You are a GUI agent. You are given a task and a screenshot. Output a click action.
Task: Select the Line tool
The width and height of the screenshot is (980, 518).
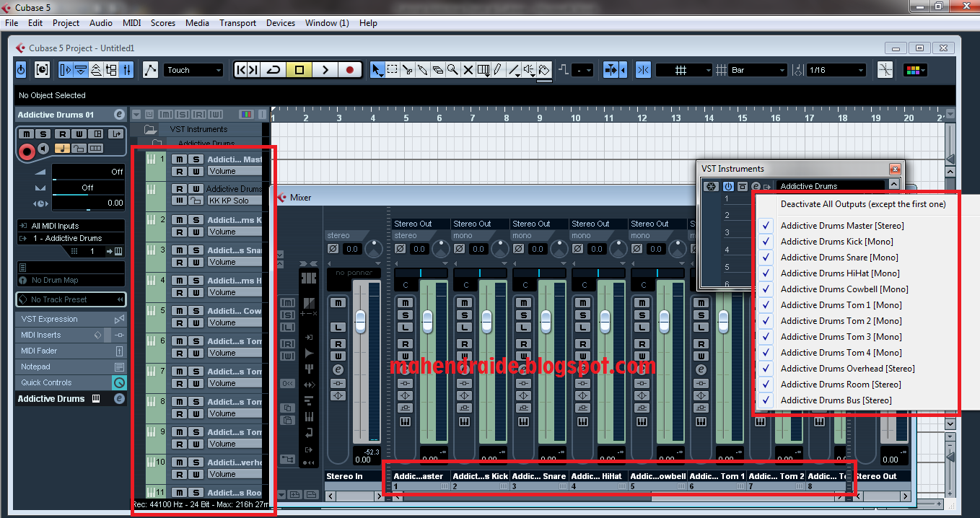coord(514,70)
